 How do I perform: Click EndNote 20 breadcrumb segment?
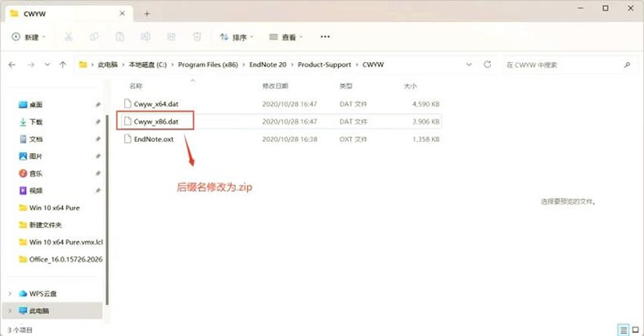pyautogui.click(x=267, y=64)
